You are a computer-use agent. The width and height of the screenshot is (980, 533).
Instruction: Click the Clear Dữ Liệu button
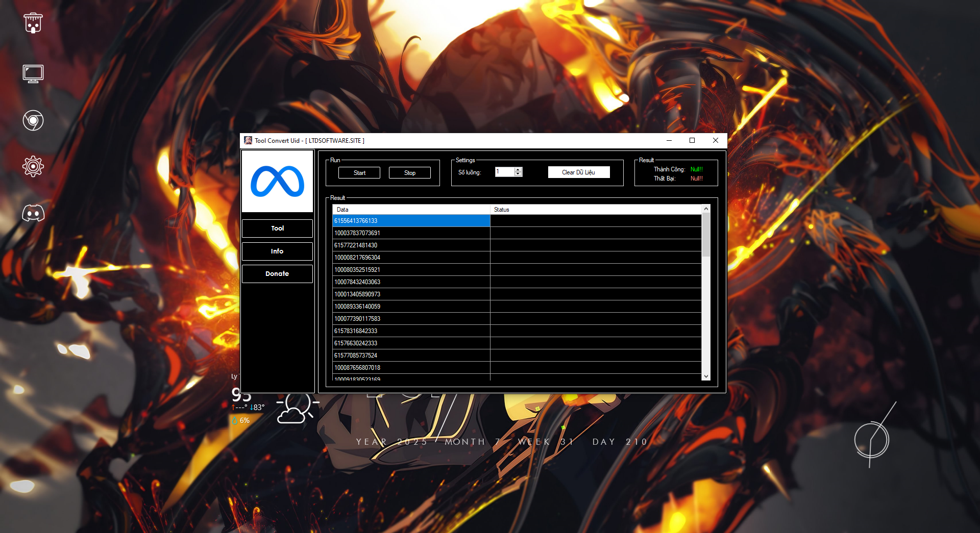click(x=578, y=172)
